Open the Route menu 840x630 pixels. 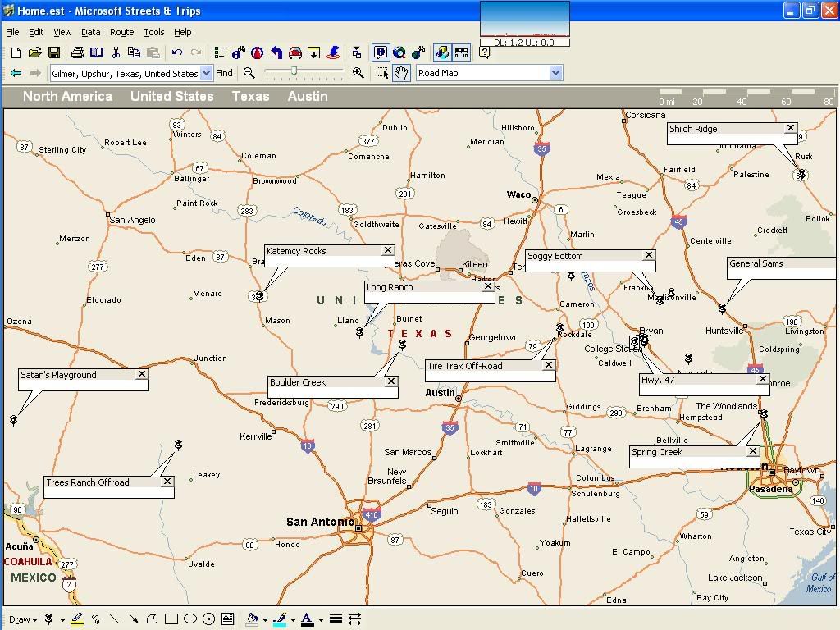point(121,32)
